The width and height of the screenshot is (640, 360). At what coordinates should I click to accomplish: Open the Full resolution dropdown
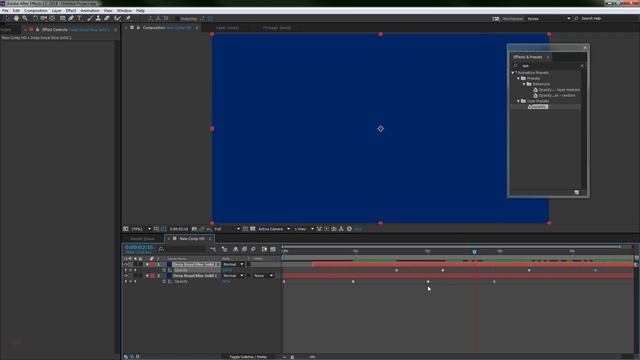coord(227,229)
